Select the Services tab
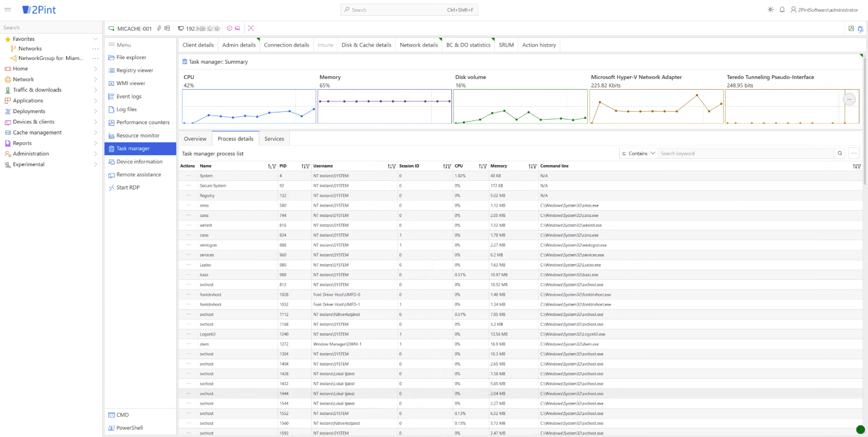Image resolution: width=868 pixels, height=437 pixels. point(274,139)
